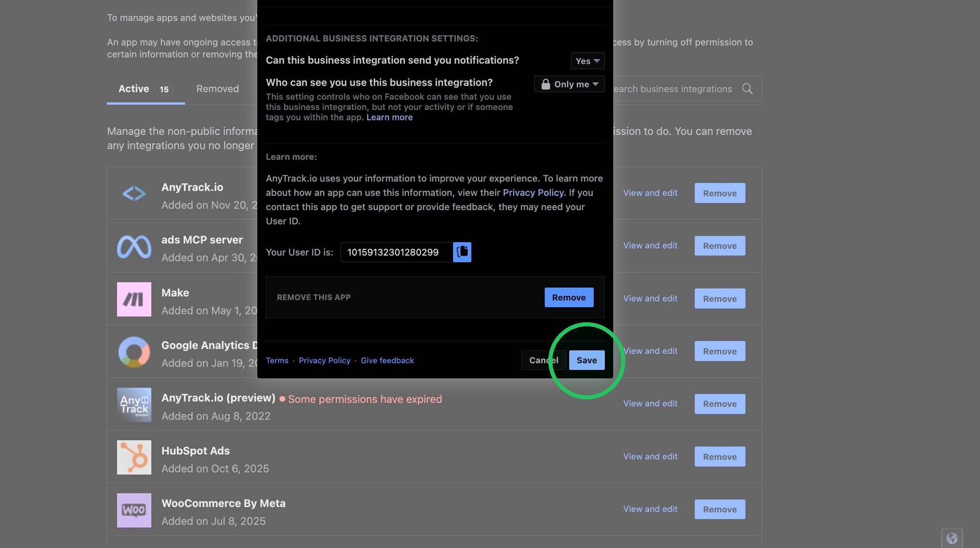Remove Make integration
This screenshot has width=980, height=548.
tap(720, 299)
